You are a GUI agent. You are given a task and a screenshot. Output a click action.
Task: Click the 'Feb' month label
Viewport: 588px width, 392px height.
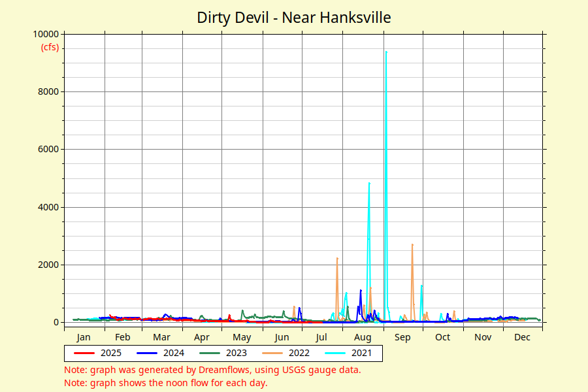(x=123, y=337)
